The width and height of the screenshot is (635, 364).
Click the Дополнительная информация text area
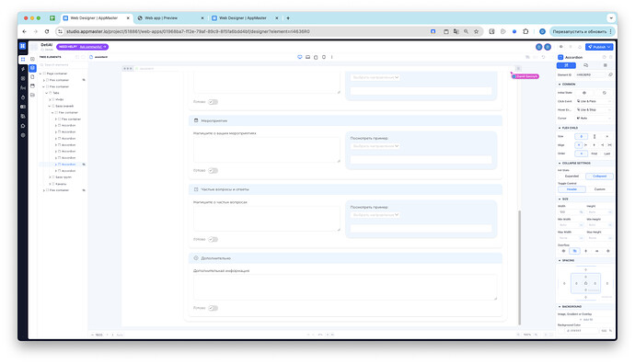tap(345, 287)
